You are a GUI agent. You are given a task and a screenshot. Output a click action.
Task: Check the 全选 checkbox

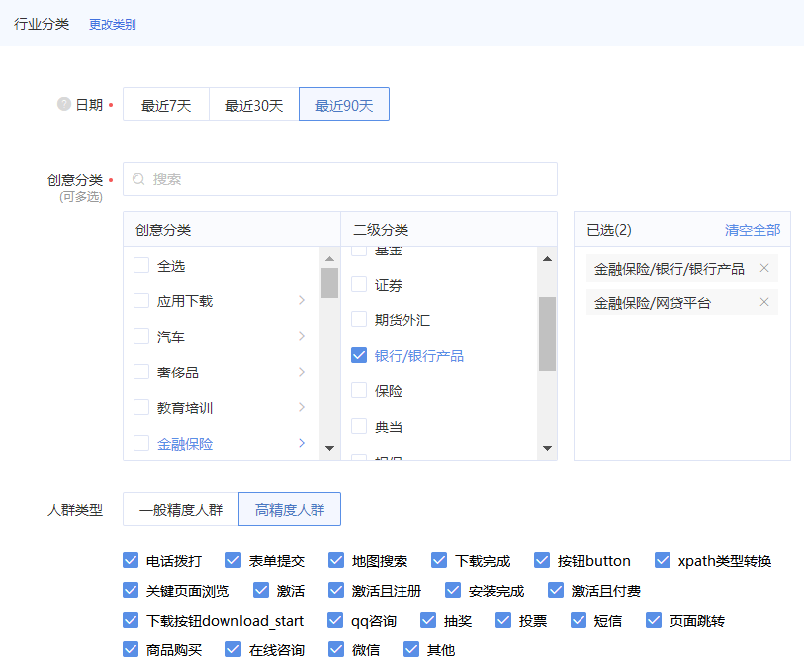tap(141, 265)
